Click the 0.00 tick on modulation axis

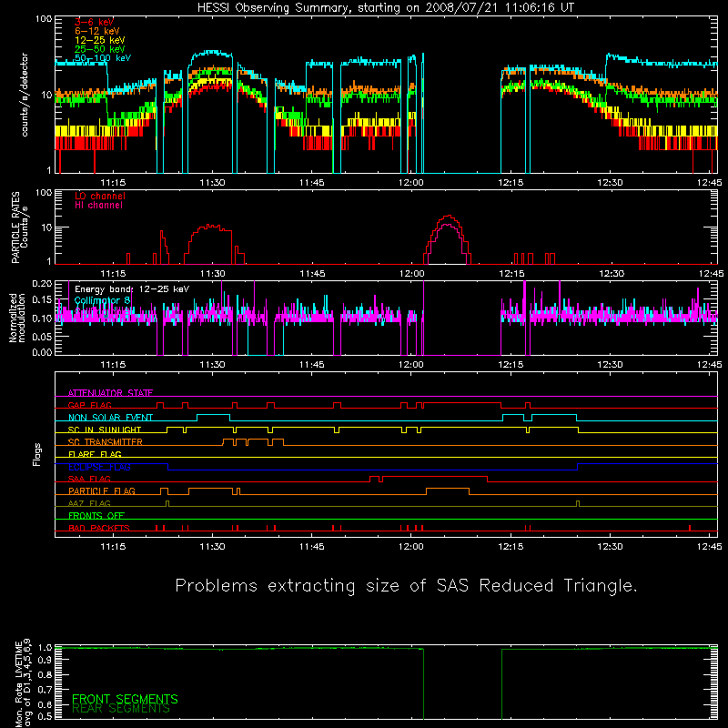43,352
